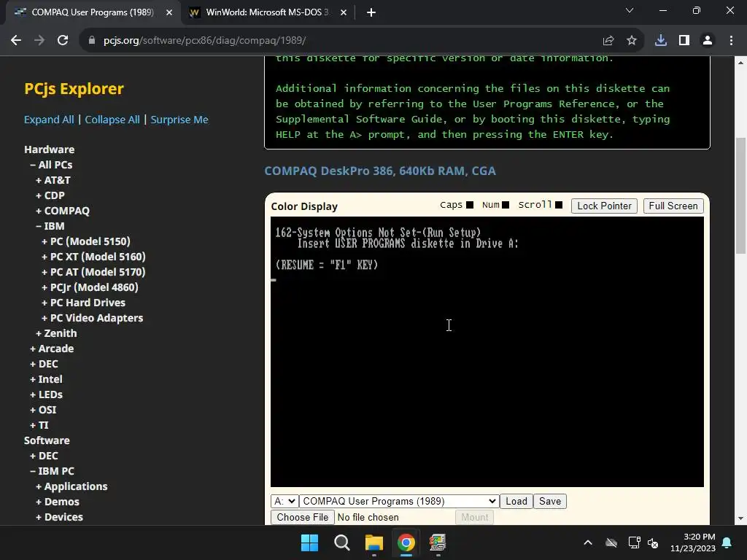The image size is (747, 560).
Task: Open a new browser tab
Action: click(x=371, y=12)
